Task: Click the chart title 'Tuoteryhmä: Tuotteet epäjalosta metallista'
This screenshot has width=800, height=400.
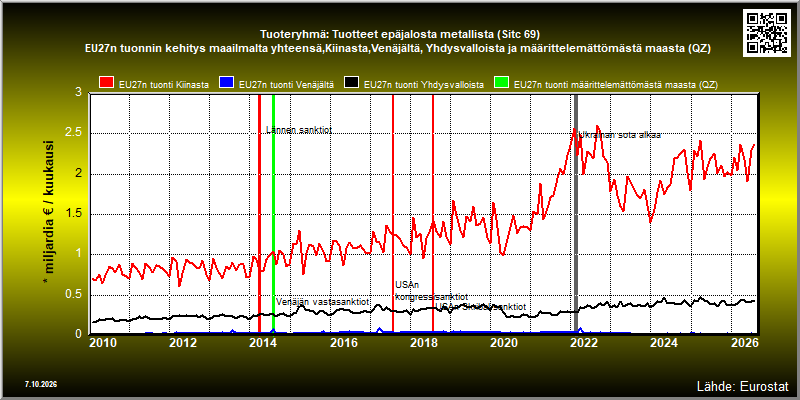Action: pyautogui.click(x=399, y=34)
